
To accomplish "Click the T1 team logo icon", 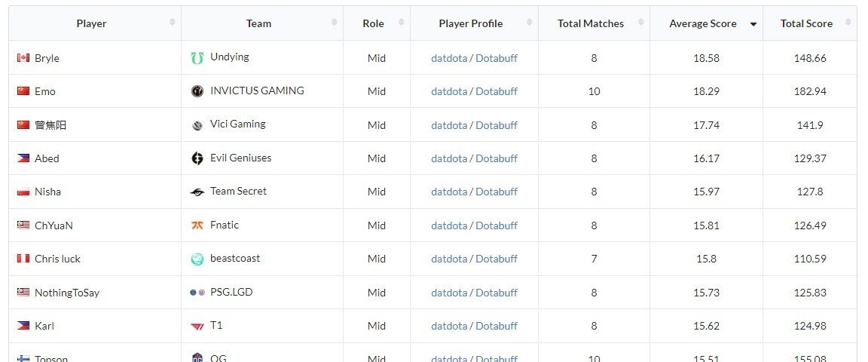I will click(197, 327).
